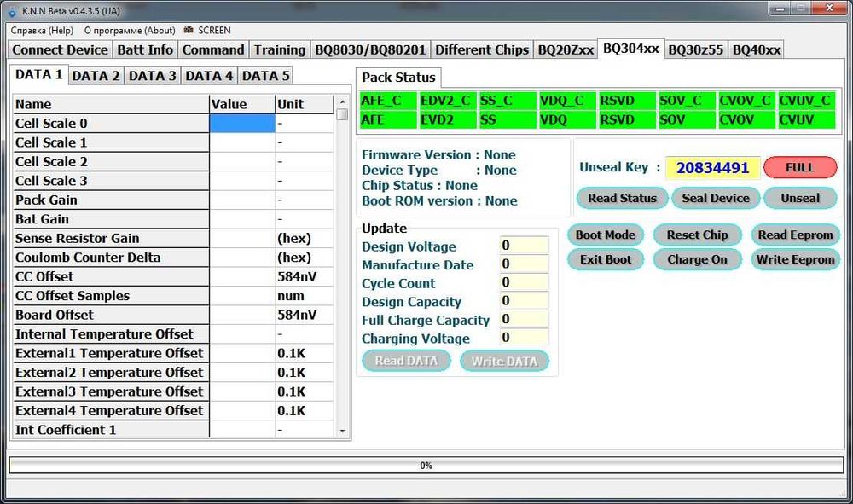Click the Reset Chip button
The image size is (853, 504).
pos(697,235)
